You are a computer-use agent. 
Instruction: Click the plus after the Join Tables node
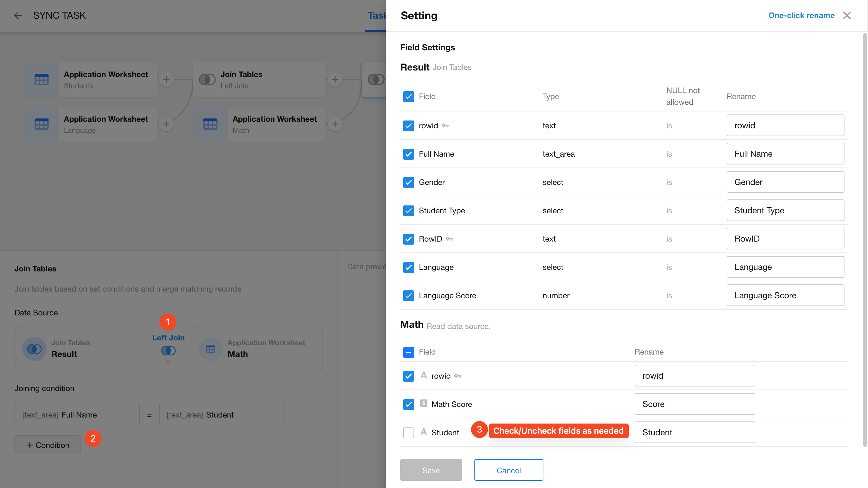click(335, 80)
